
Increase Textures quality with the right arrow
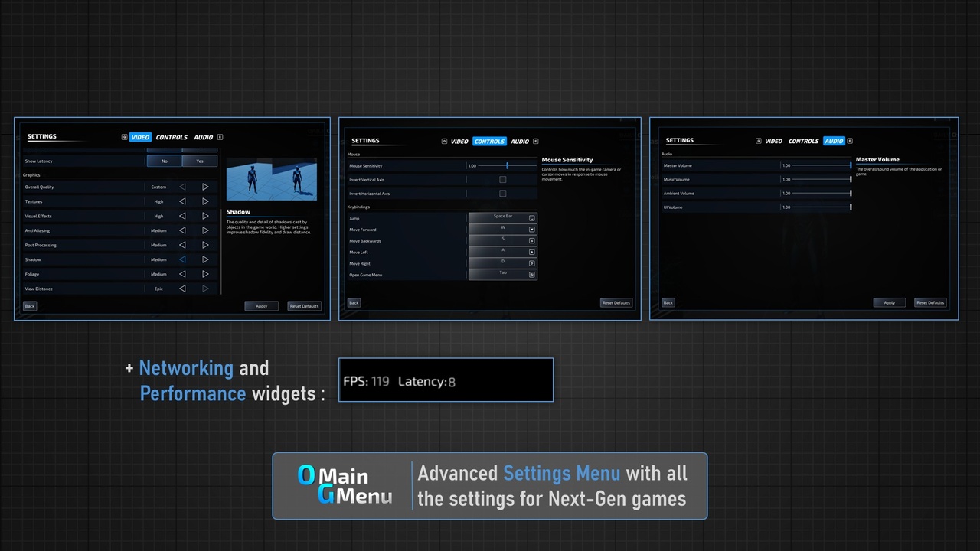pyautogui.click(x=205, y=201)
